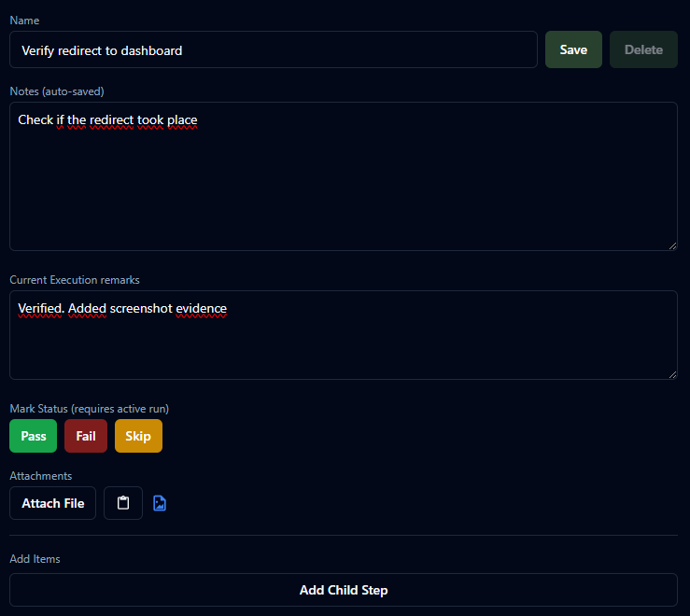Add a child step
Screen dimensions: 690x616
pyautogui.click(x=344, y=590)
